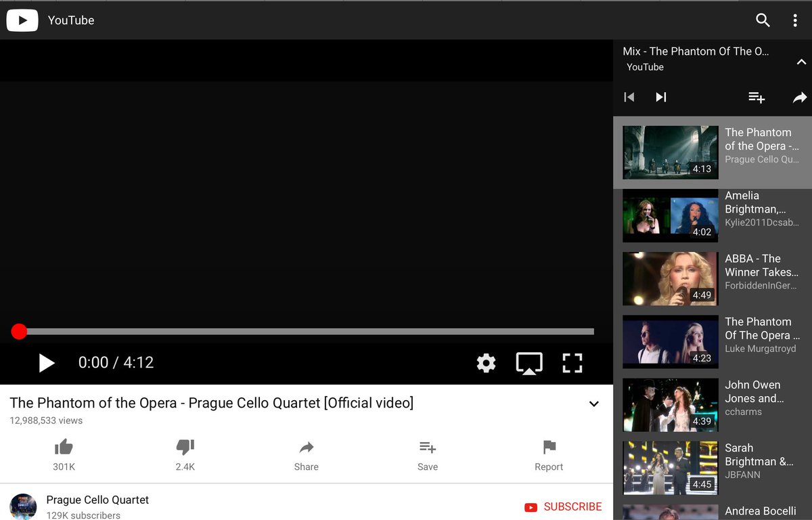Click the 'Amelia Brightman,...' title
This screenshot has width=812, height=520.
[755, 202]
